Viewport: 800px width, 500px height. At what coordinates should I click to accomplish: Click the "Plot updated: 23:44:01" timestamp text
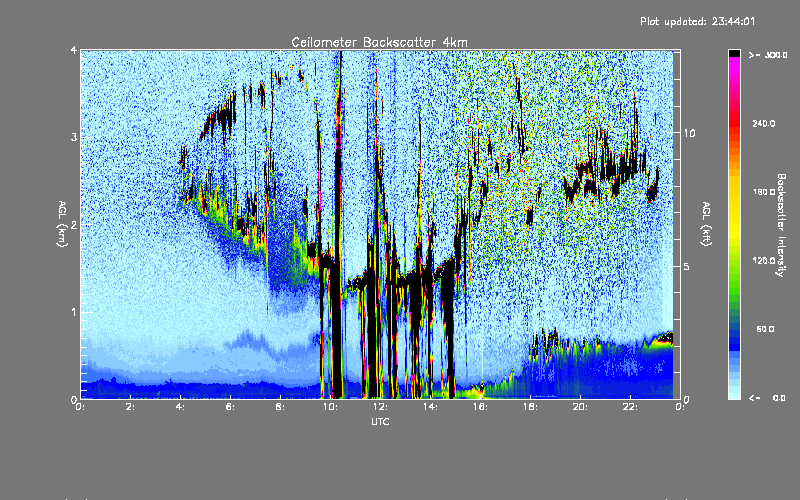(697, 21)
